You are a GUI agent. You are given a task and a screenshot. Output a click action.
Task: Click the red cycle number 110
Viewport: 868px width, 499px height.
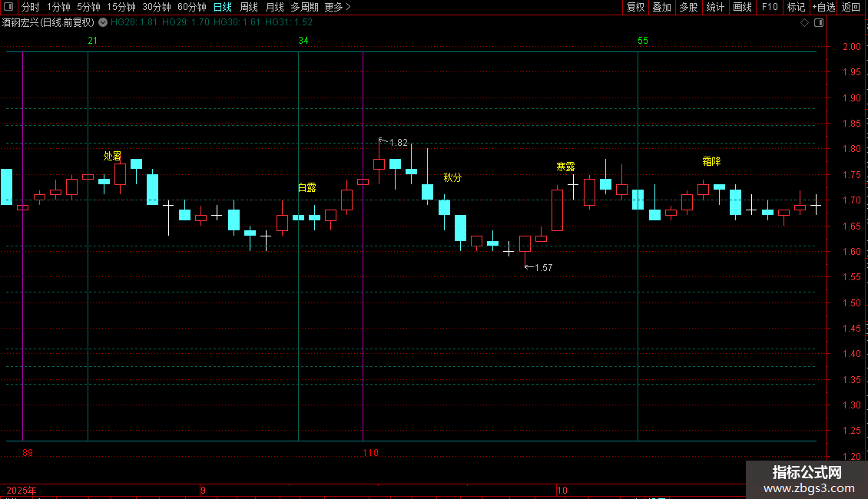point(371,453)
